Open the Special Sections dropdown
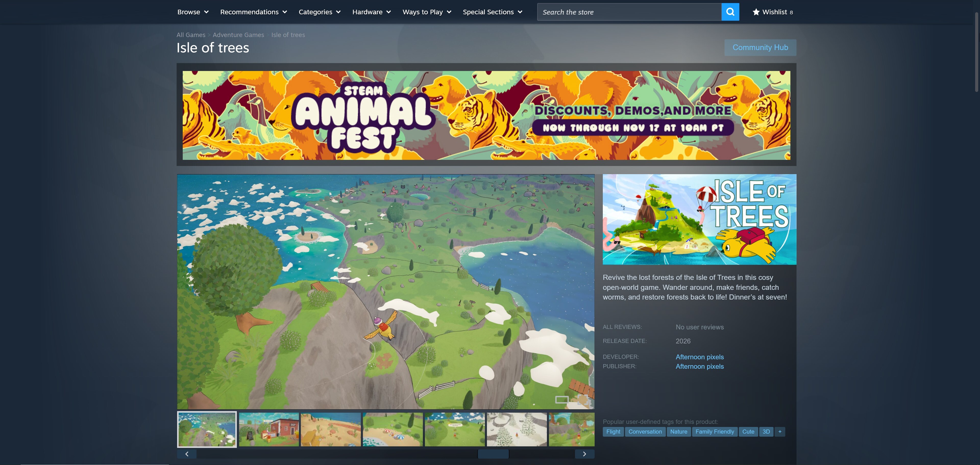The height and width of the screenshot is (465, 980). [492, 12]
